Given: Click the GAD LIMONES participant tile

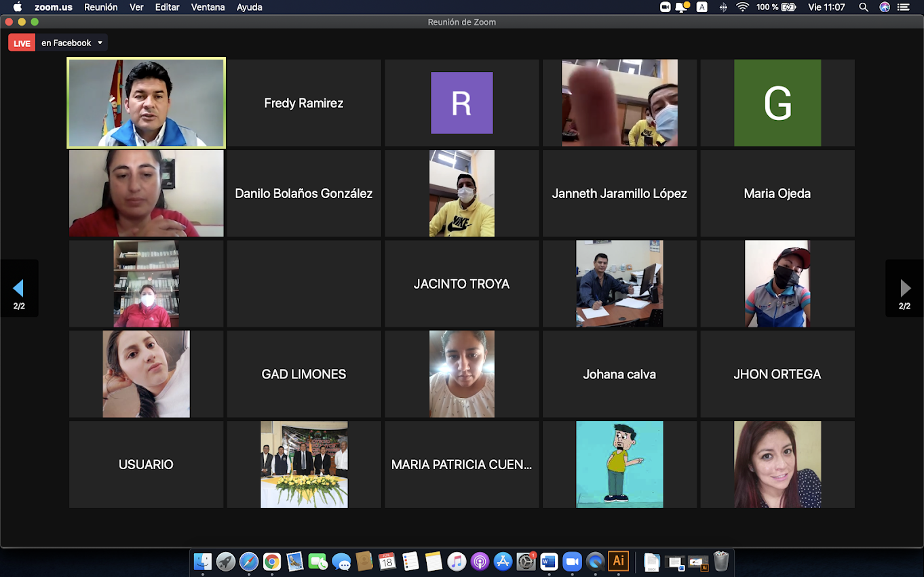Looking at the screenshot, I should click(x=304, y=374).
